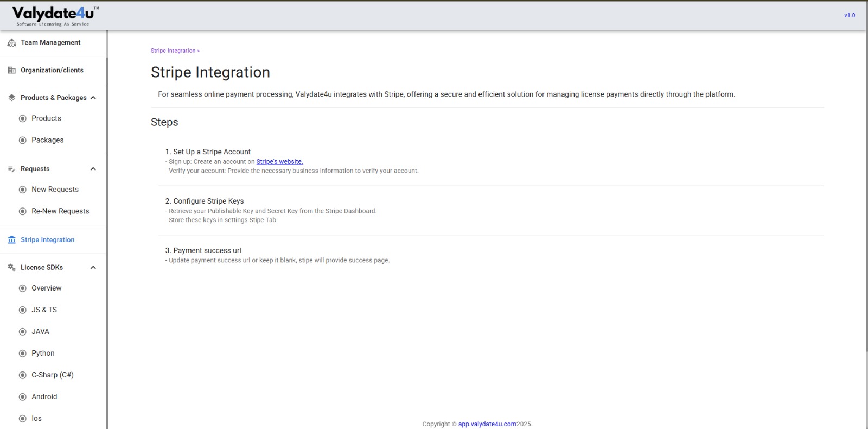Click the Valydate4u logo

(55, 16)
